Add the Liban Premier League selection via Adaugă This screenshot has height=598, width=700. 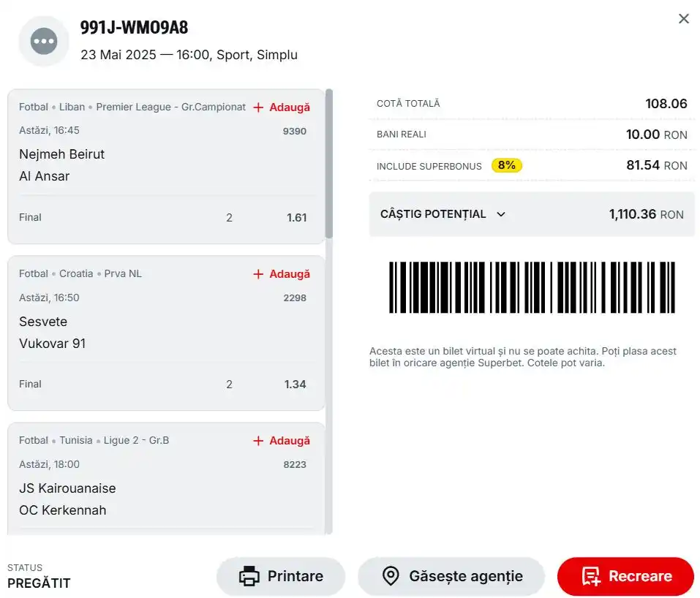coord(282,107)
